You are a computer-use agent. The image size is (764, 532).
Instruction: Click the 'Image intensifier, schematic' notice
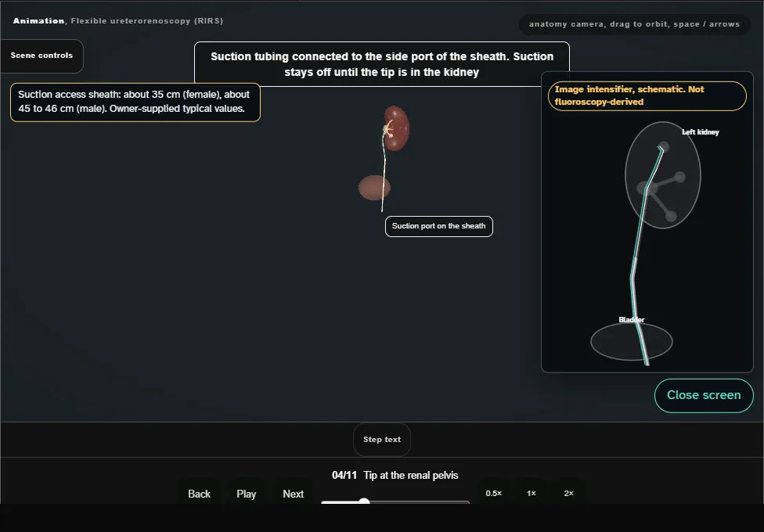[647, 95]
